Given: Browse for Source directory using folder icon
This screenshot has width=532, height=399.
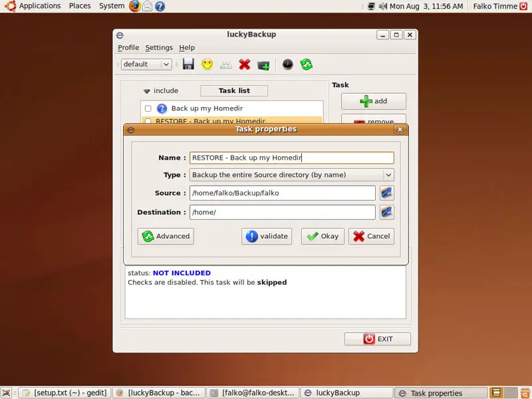Looking at the screenshot, I should (387, 193).
